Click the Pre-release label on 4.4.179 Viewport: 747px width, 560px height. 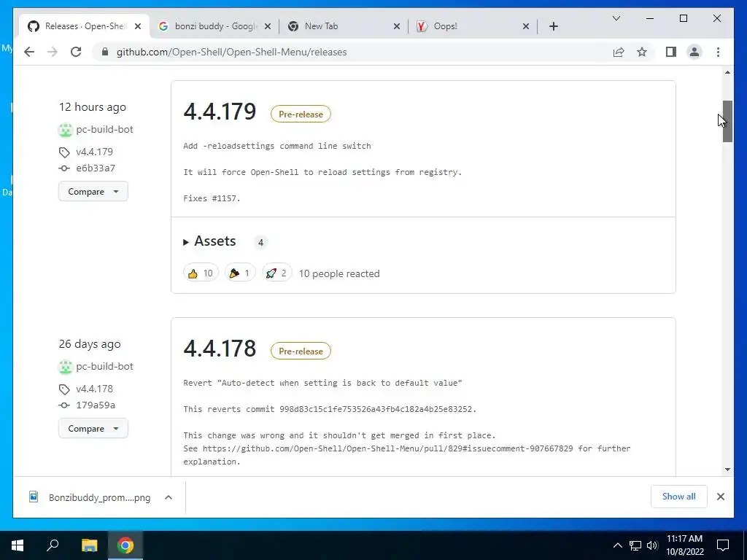click(x=301, y=114)
